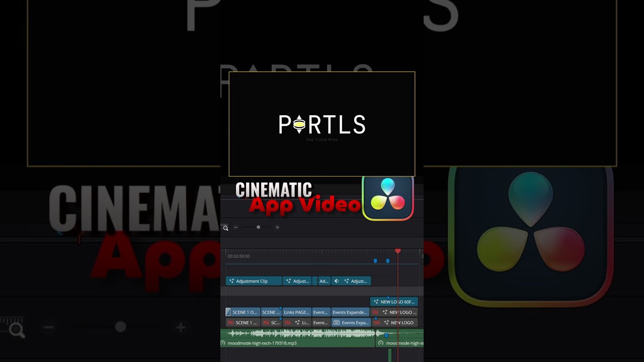The image size is (644, 362).
Task: Select the 'NEW LOGO 60F...' clip
Action: [394, 302]
